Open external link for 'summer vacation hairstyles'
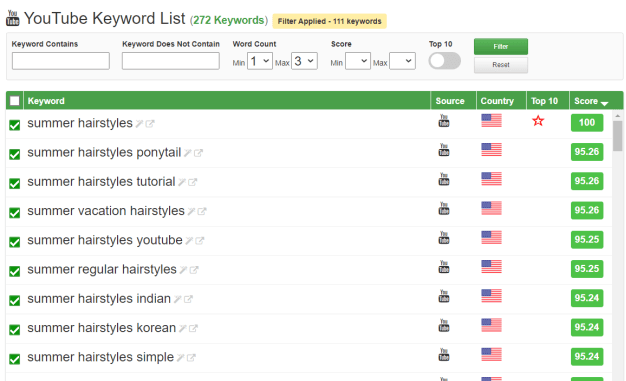Screen dimensions: 626x381 202,211
